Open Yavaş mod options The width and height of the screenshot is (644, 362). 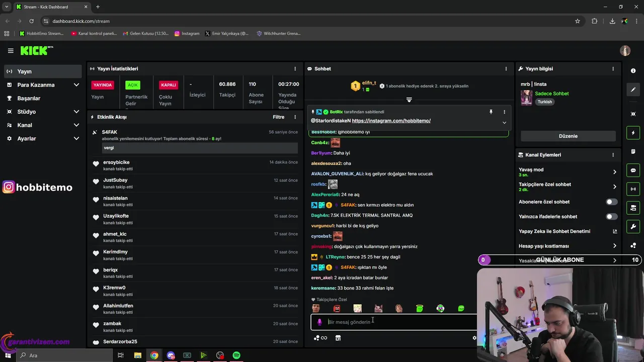click(x=568, y=172)
